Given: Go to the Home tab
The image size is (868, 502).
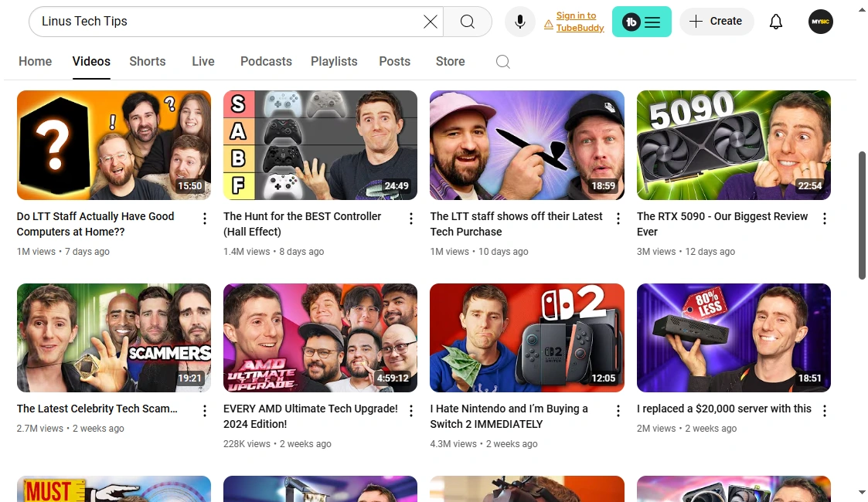Looking at the screenshot, I should pyautogui.click(x=36, y=61).
